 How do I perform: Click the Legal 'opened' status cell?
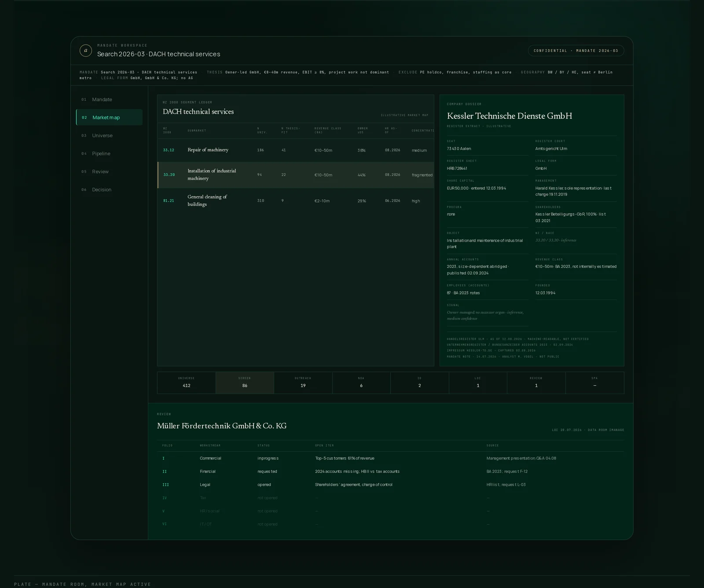(x=264, y=485)
